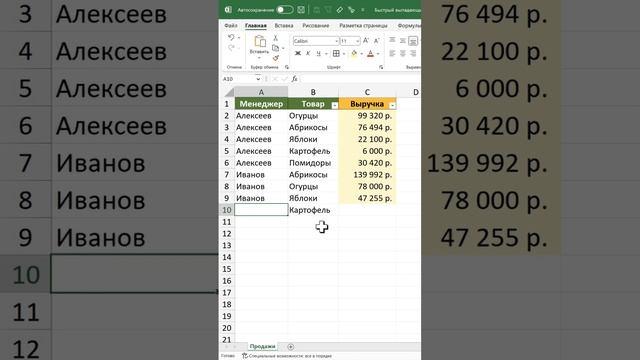The image size is (640, 360).
Task: Open the Undo history dropdown arrow
Action: click(239, 38)
